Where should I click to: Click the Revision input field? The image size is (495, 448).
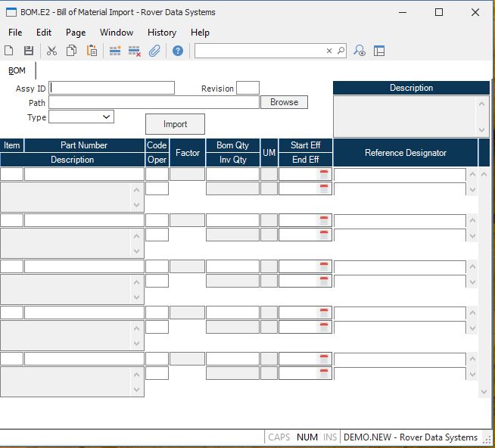(247, 89)
